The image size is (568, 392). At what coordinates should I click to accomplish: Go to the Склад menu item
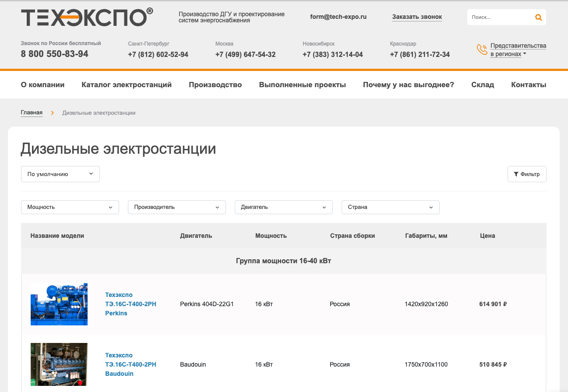pyautogui.click(x=483, y=85)
